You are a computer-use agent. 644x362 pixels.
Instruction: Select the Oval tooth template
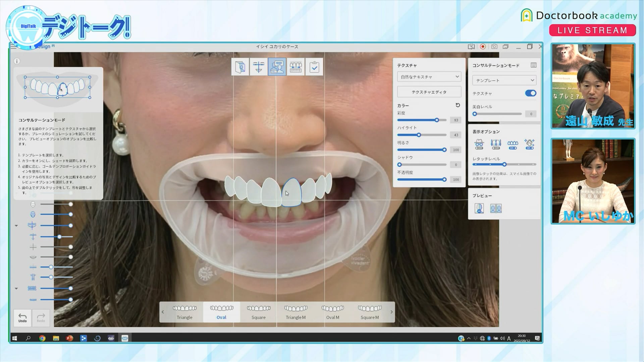point(221,312)
